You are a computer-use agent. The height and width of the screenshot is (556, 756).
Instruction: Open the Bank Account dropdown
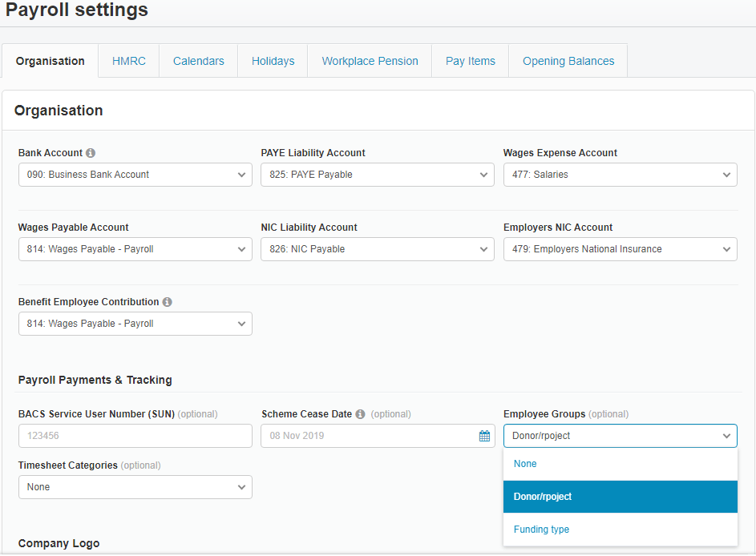pos(135,175)
